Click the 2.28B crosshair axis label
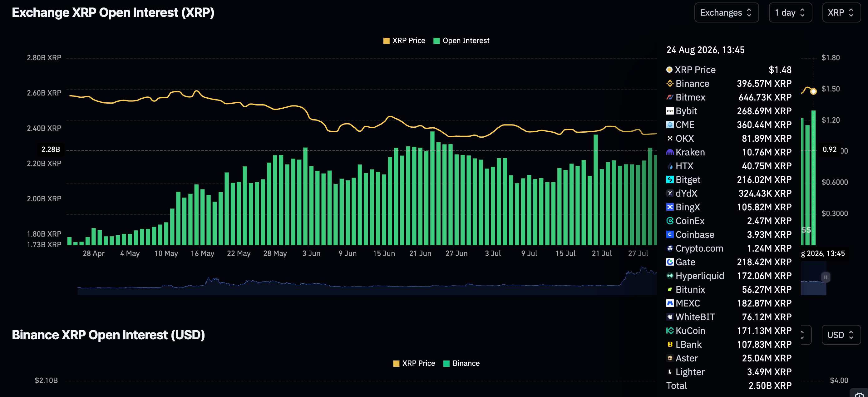 tap(51, 149)
